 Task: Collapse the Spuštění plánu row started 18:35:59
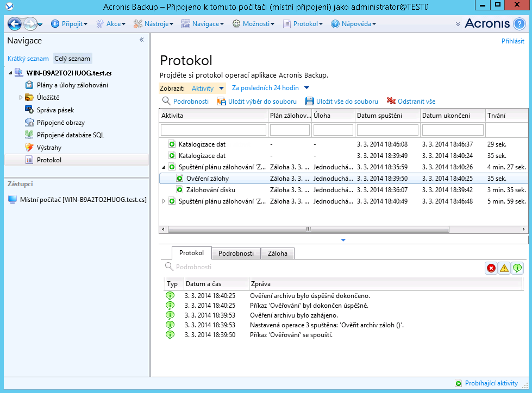click(x=164, y=167)
